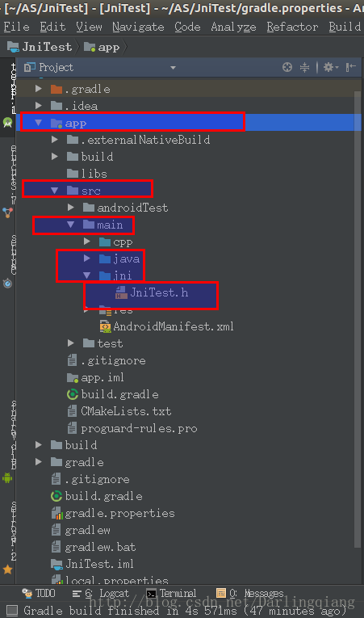Click the CMakeLists.txt file icon
This screenshot has width=364, height=618.
(x=73, y=411)
